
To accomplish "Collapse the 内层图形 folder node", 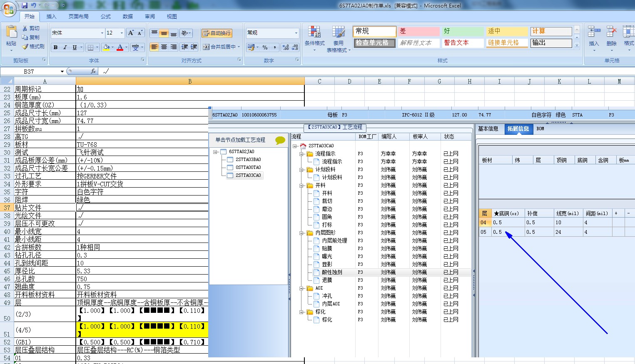I will (301, 233).
